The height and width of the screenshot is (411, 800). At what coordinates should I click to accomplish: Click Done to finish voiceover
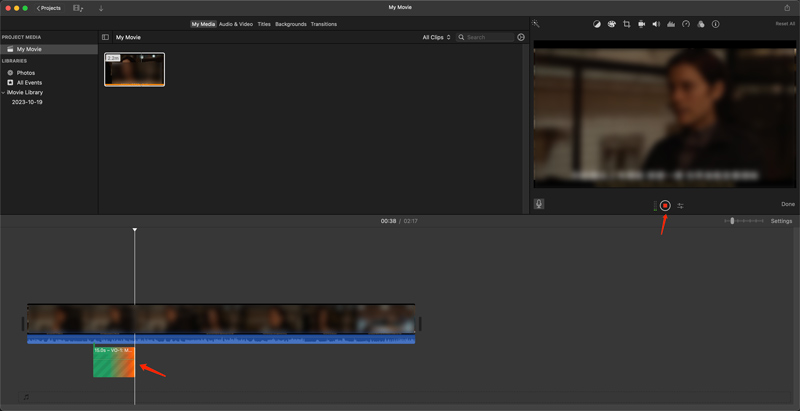[x=788, y=204]
